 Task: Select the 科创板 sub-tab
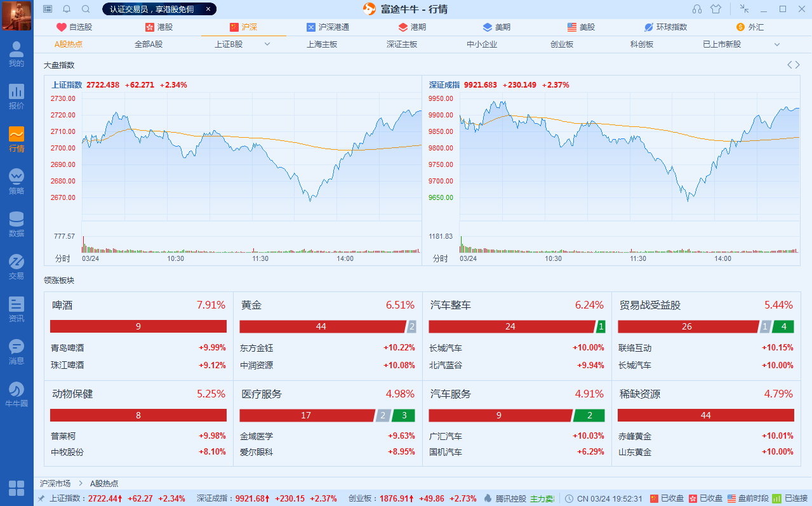[x=642, y=44]
